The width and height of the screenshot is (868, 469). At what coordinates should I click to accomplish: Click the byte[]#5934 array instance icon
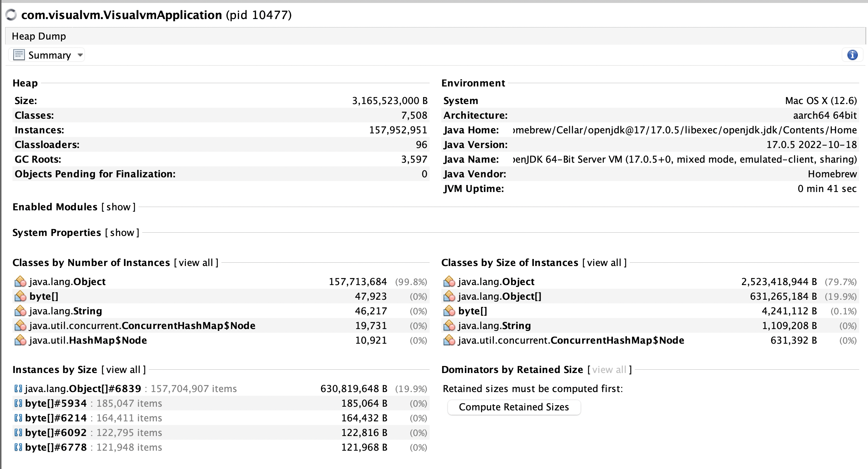[18, 403]
